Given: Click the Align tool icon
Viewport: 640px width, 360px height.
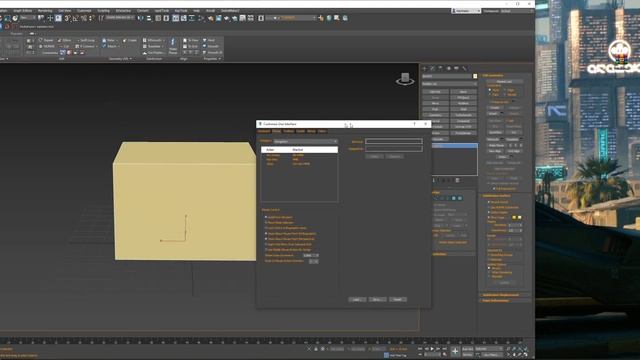Looking at the screenshot, I should [x=149, y=18].
